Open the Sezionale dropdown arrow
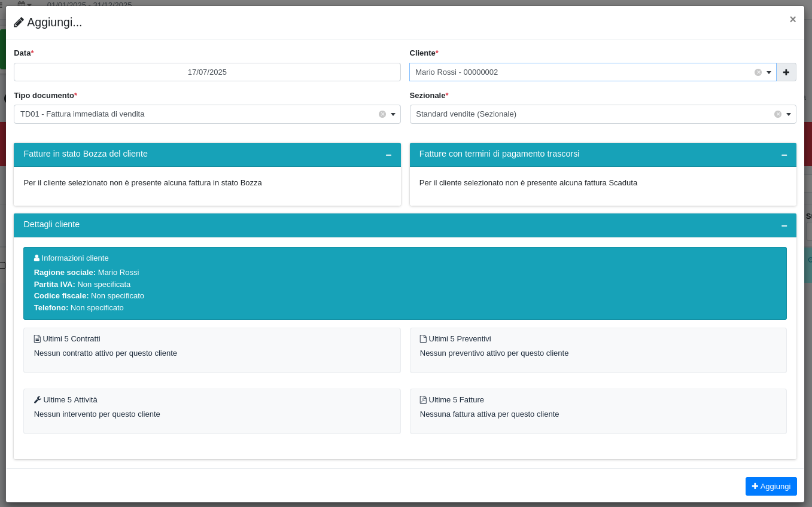 tap(789, 114)
